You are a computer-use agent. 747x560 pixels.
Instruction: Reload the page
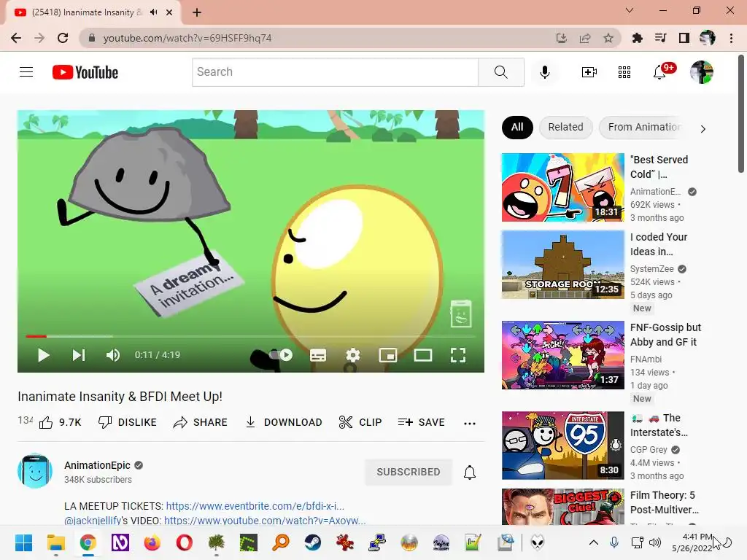(x=63, y=38)
